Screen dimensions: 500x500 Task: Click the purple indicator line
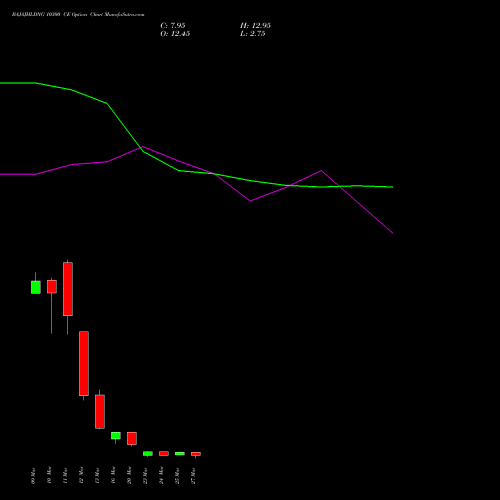(250, 201)
